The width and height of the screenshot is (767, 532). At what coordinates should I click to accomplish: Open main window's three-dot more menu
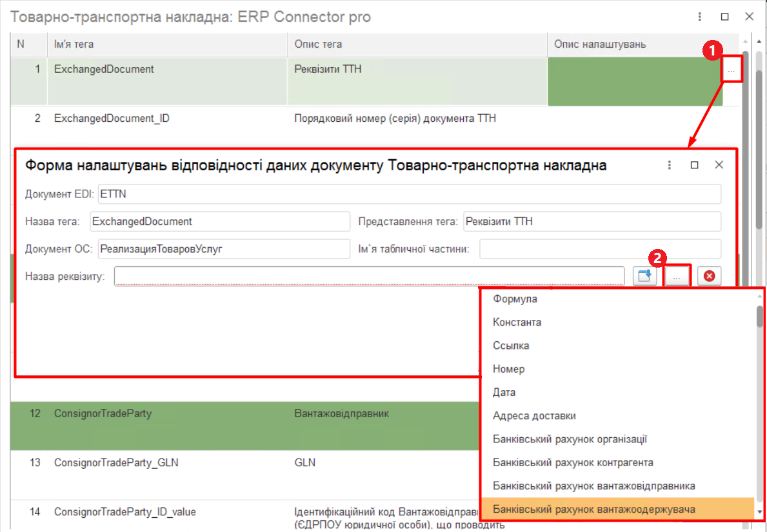point(700,17)
